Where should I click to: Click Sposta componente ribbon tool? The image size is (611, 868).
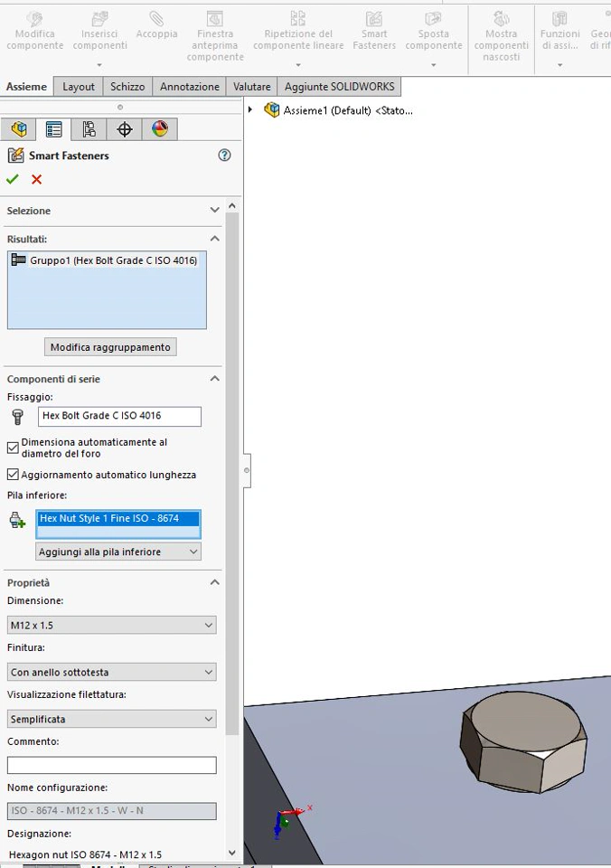433,31
